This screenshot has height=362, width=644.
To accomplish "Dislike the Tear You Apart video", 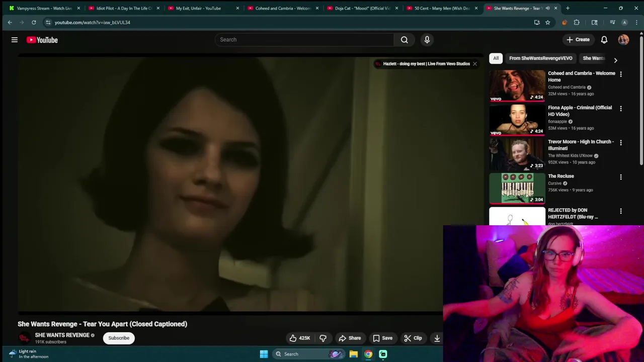I will (x=323, y=338).
